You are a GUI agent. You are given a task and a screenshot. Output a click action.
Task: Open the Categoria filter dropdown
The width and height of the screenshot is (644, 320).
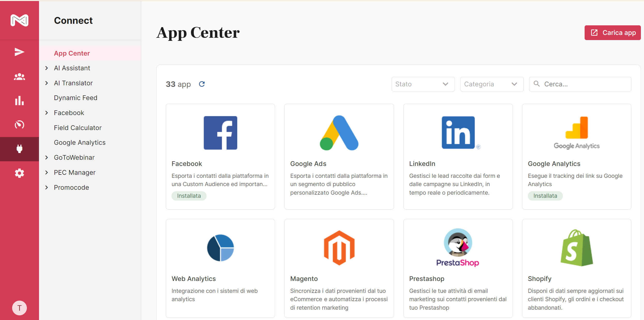click(x=492, y=84)
